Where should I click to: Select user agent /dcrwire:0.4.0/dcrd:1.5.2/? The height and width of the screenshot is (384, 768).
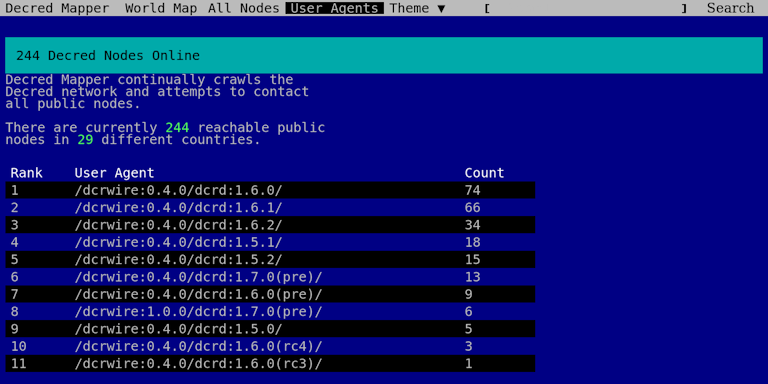click(x=178, y=260)
